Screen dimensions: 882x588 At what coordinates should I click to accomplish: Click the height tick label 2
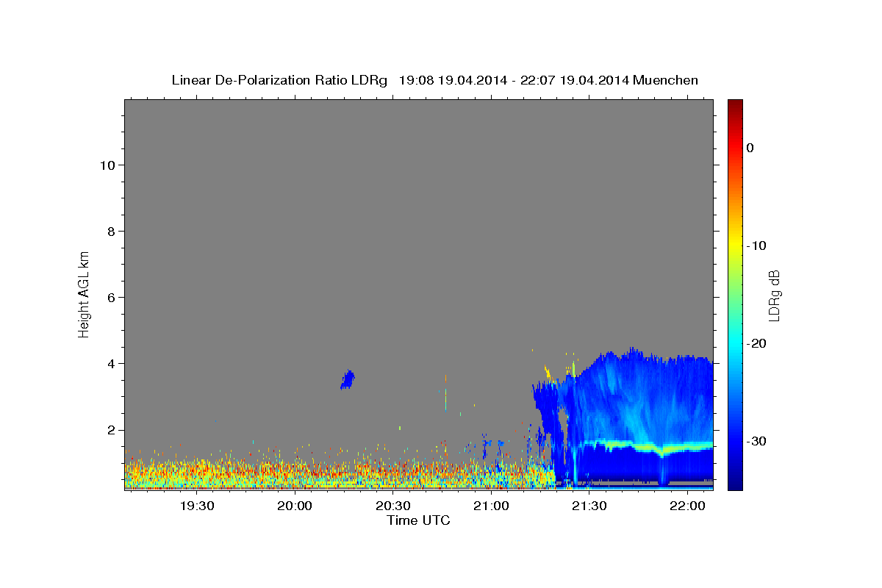coord(112,429)
